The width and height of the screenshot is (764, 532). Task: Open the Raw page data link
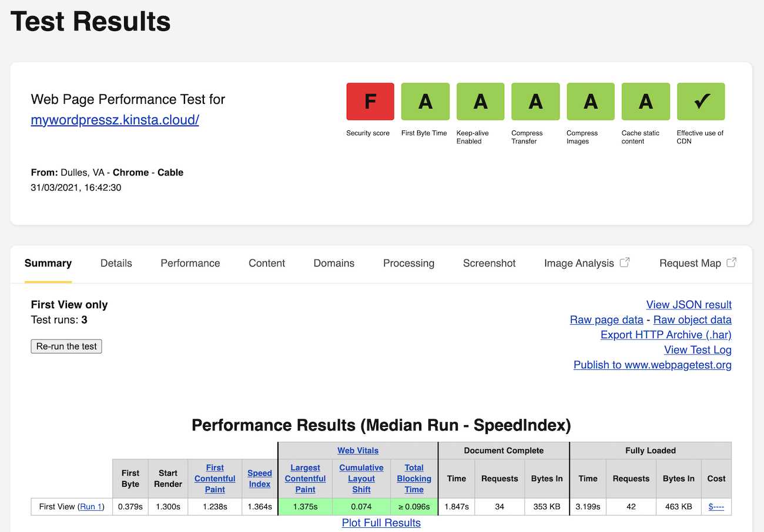606,320
